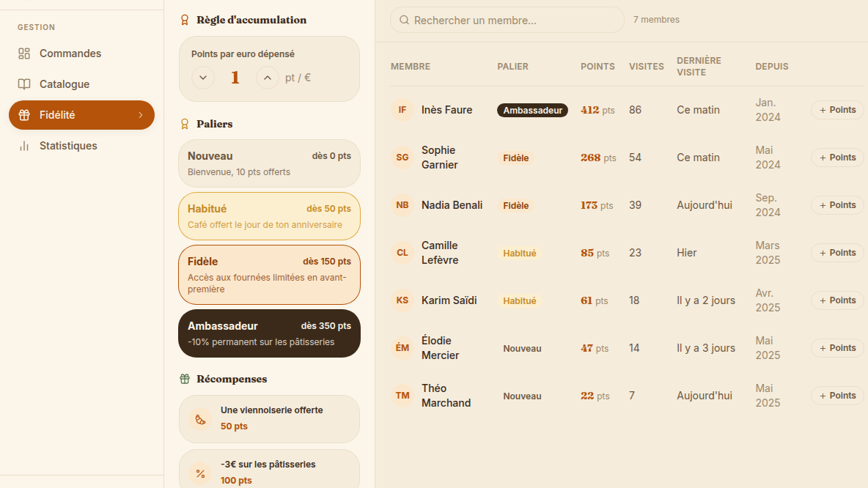Select the Fidélité menu item
The height and width of the screenshot is (488, 868).
point(81,115)
